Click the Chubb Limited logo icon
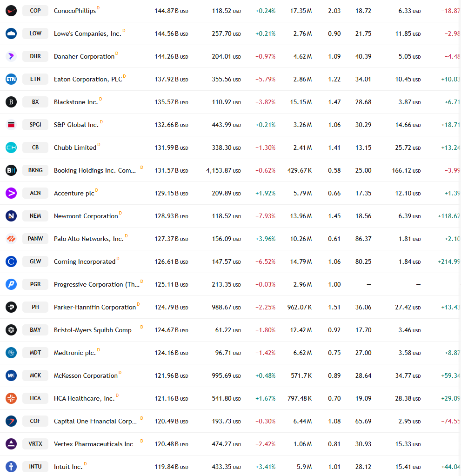 pos(11,147)
